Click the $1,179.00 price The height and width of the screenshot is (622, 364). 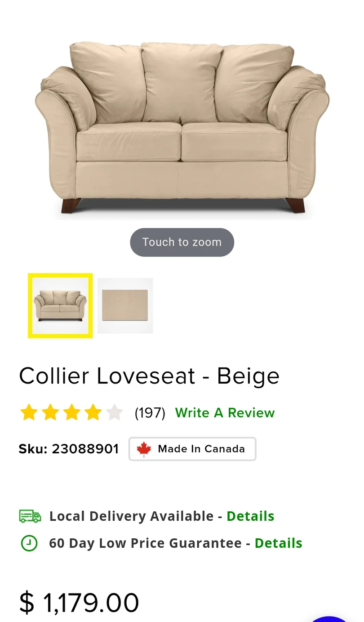[x=79, y=603]
